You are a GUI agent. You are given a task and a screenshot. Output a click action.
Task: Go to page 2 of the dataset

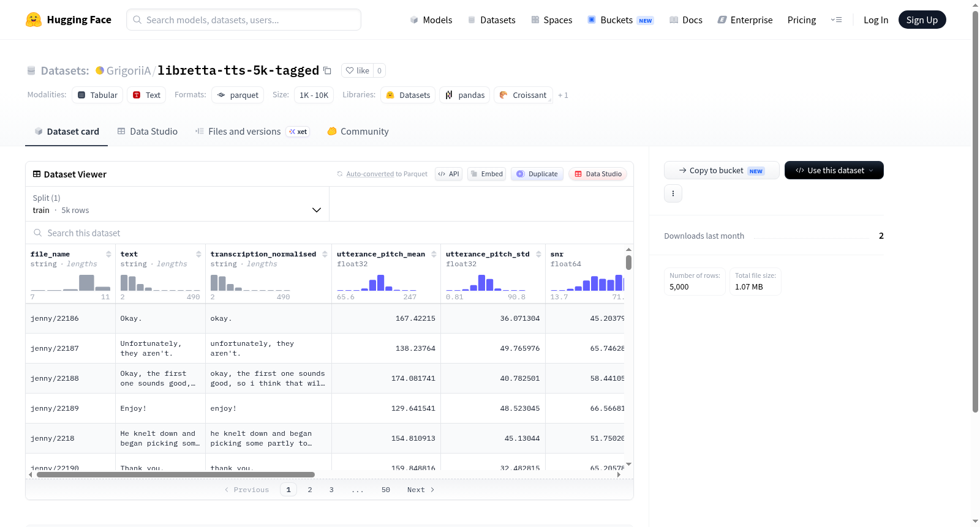click(310, 490)
